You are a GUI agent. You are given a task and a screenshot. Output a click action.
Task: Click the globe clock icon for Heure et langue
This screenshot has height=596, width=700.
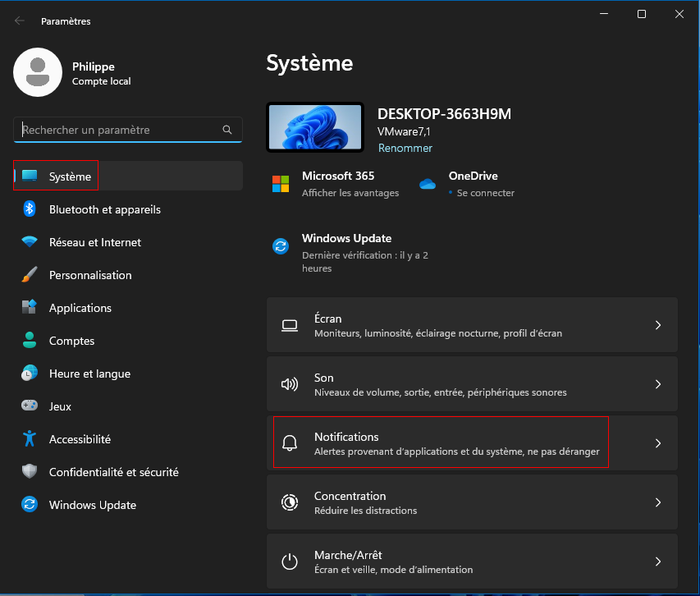click(x=30, y=373)
